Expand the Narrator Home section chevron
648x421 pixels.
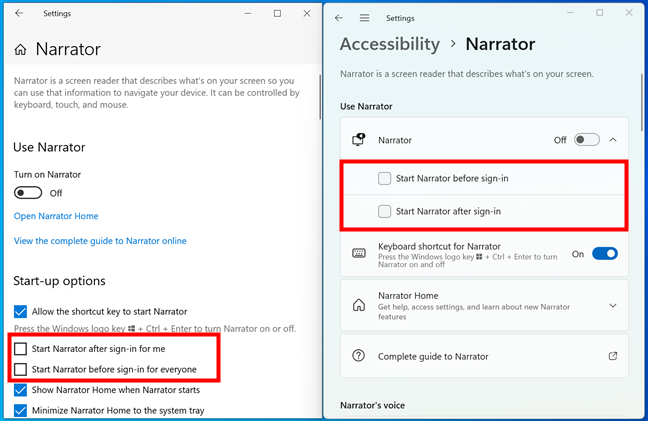click(x=613, y=306)
